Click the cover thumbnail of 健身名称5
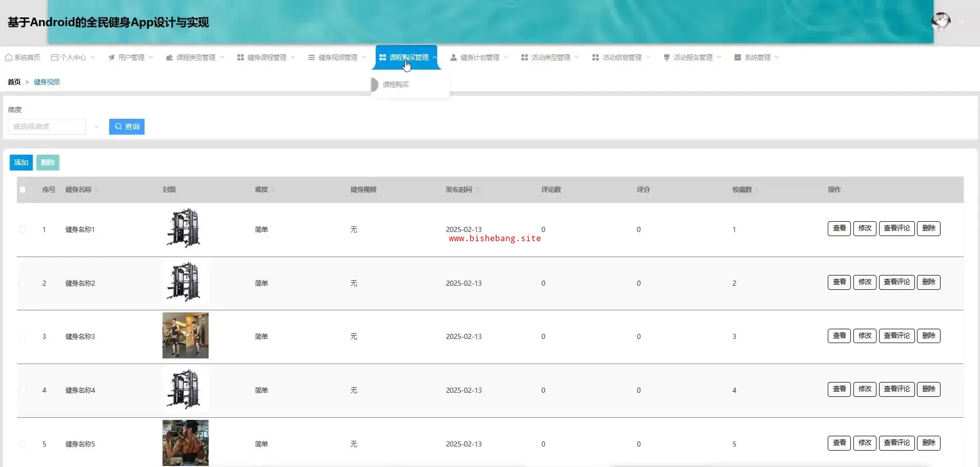Image resolution: width=980 pixels, height=467 pixels. pos(185,443)
